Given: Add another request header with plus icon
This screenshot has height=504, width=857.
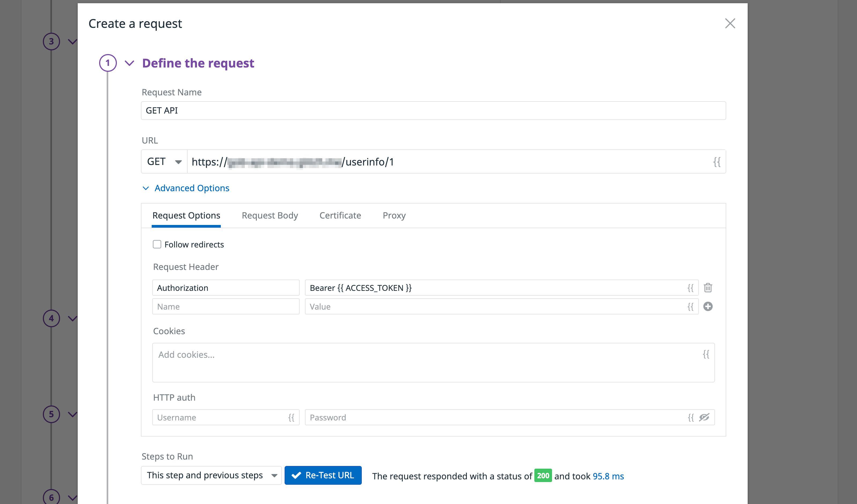Looking at the screenshot, I should point(708,306).
